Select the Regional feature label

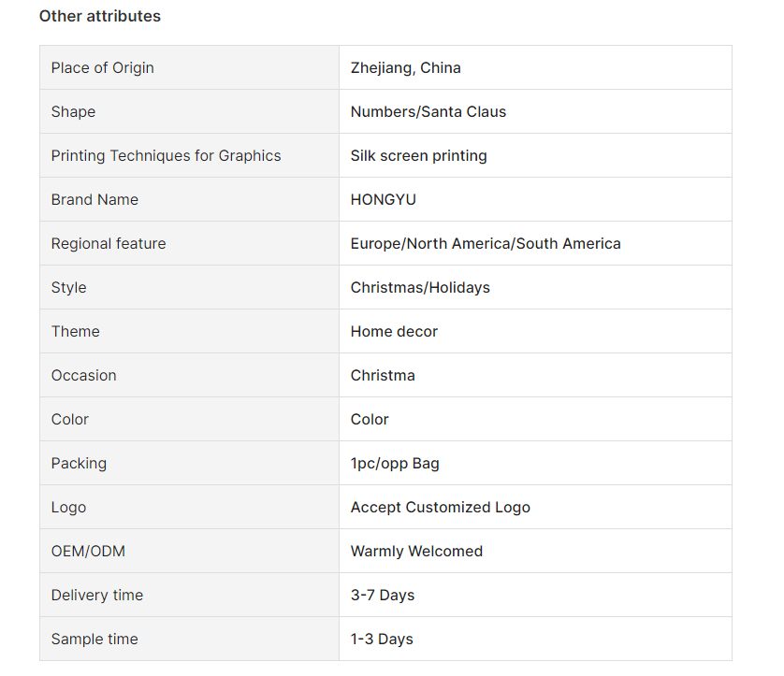109,244
